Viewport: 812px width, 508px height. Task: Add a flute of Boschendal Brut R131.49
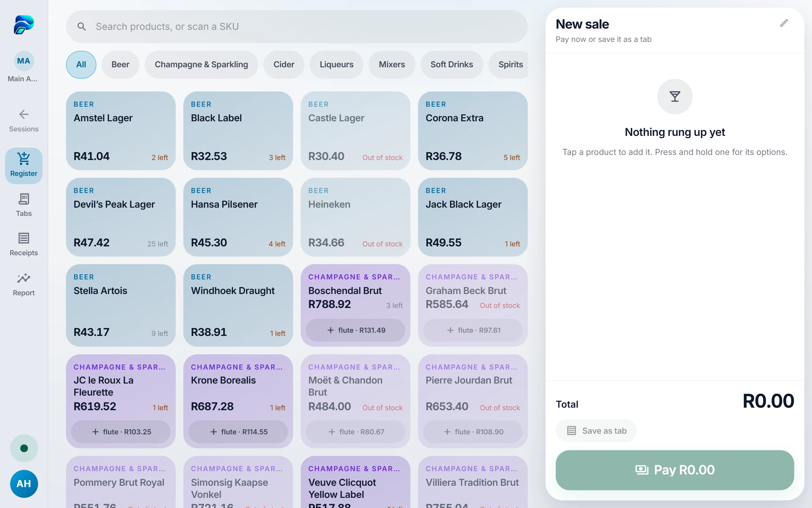pyautogui.click(x=355, y=330)
